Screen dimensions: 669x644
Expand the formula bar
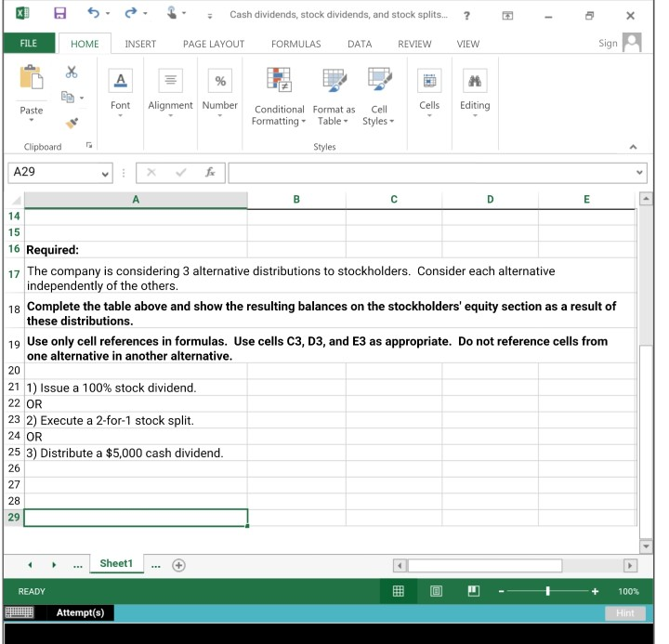coord(639,173)
